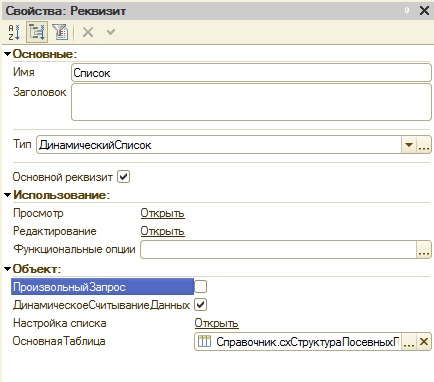Click the confirm checkmark toolbar icon
This screenshot has width=434, height=382.
[x=111, y=32]
